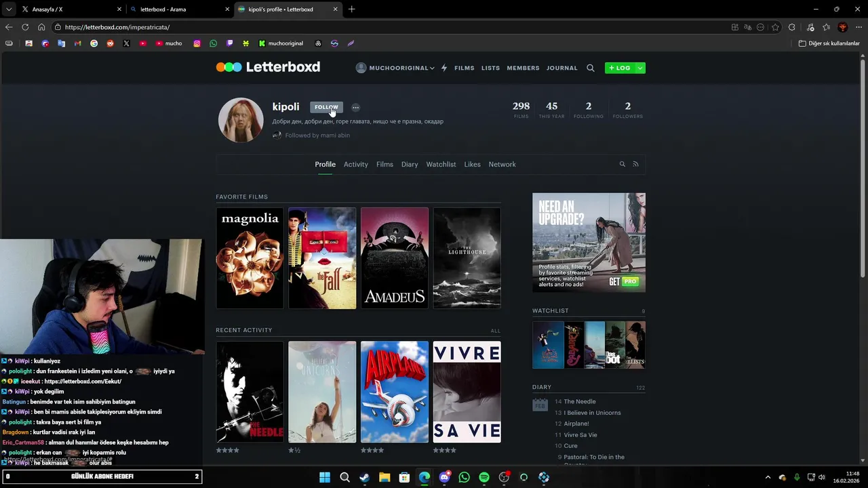Open the Amadeus favorite film poster
868x488 pixels.
395,258
